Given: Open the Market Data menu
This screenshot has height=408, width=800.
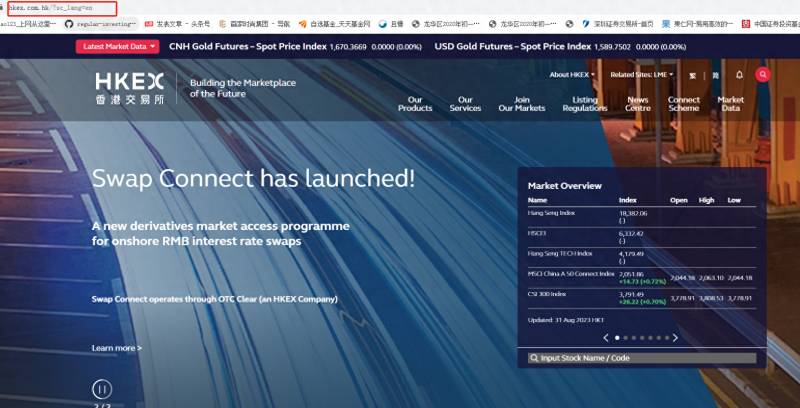Looking at the screenshot, I should 731,104.
